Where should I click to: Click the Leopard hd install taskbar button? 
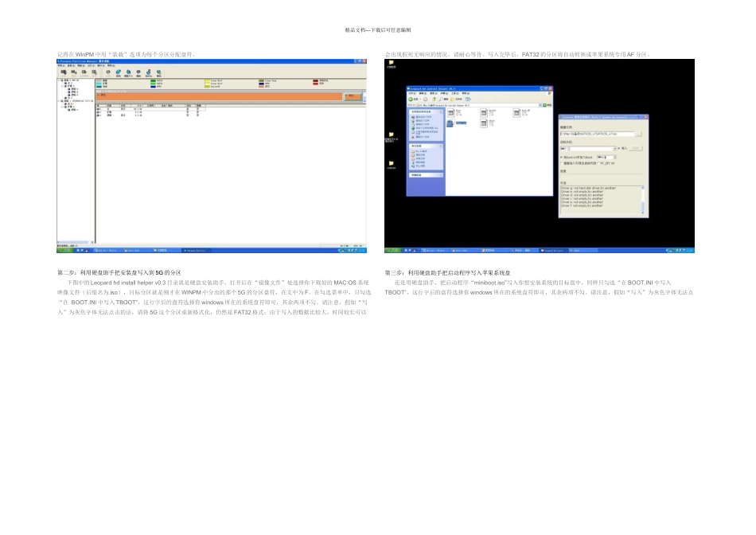coord(554,250)
